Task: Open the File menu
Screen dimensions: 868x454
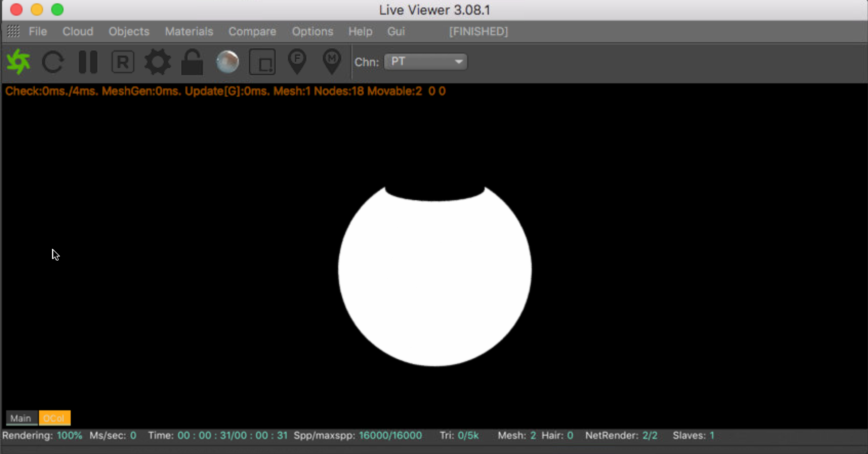Action: (x=38, y=31)
